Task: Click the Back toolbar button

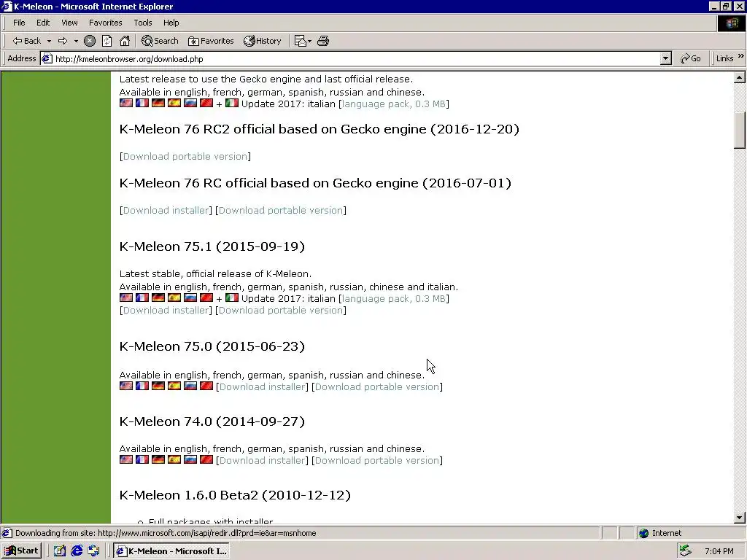Action: pos(27,41)
